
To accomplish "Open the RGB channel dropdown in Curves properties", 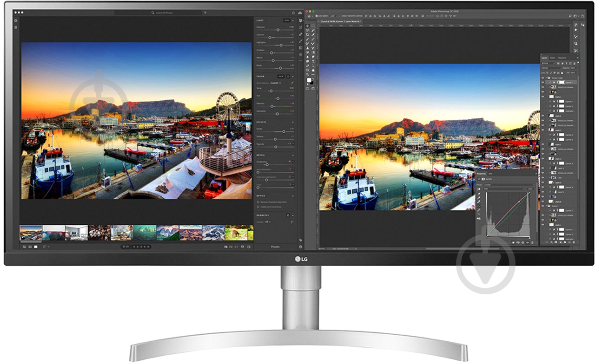I will (504, 188).
